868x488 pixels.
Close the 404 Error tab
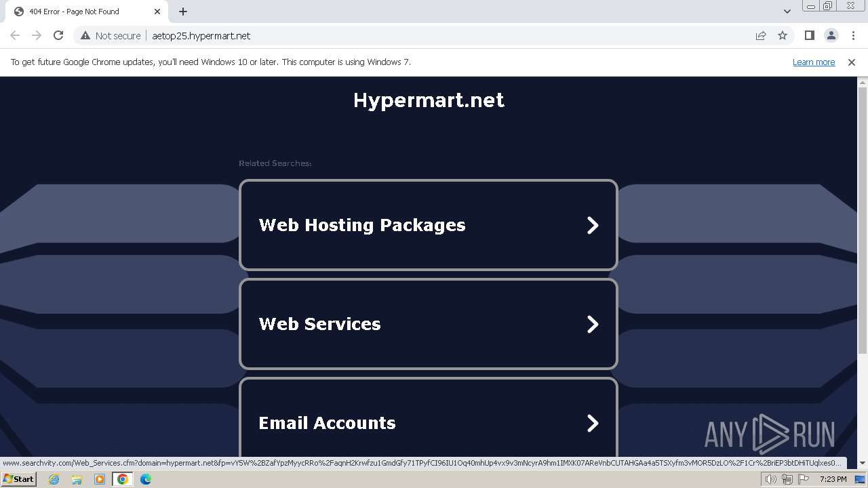pyautogui.click(x=157, y=12)
